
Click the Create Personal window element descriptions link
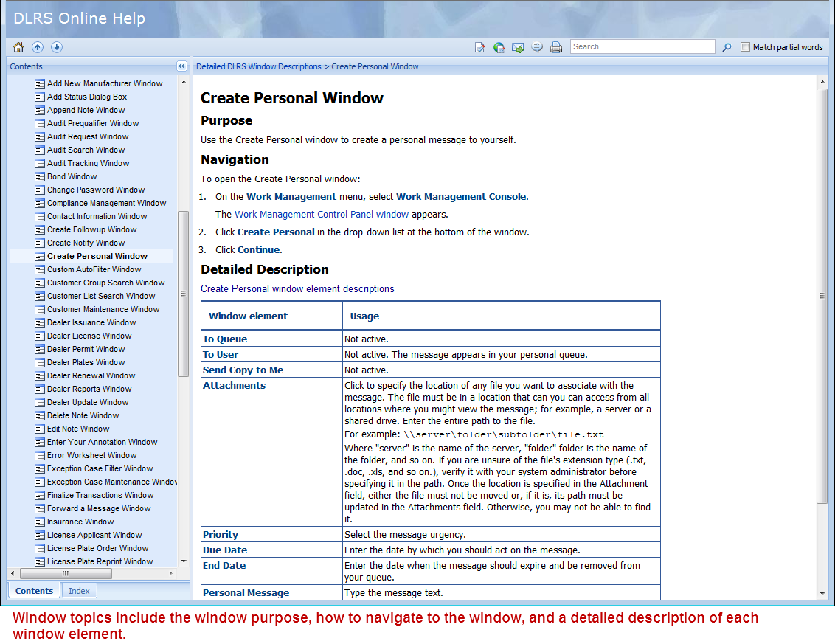(297, 288)
